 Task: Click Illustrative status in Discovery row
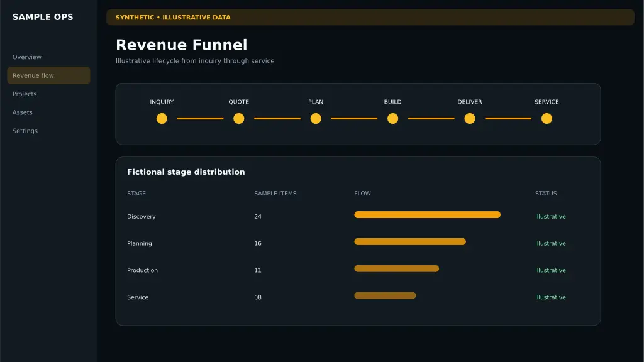pos(550,216)
